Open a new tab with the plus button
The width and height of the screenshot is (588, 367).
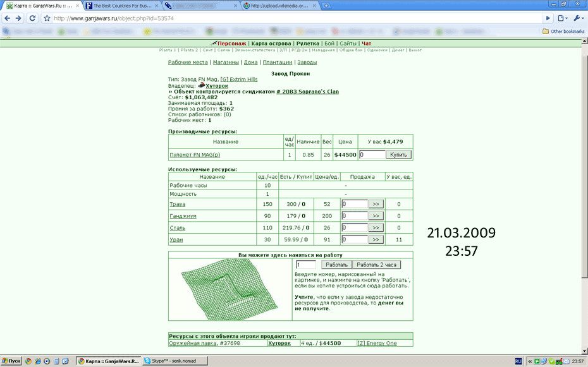326,6
